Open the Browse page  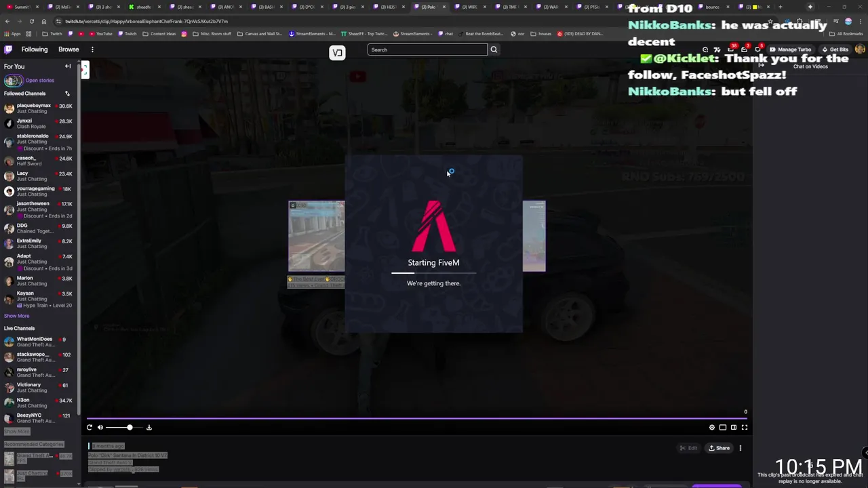coord(68,49)
